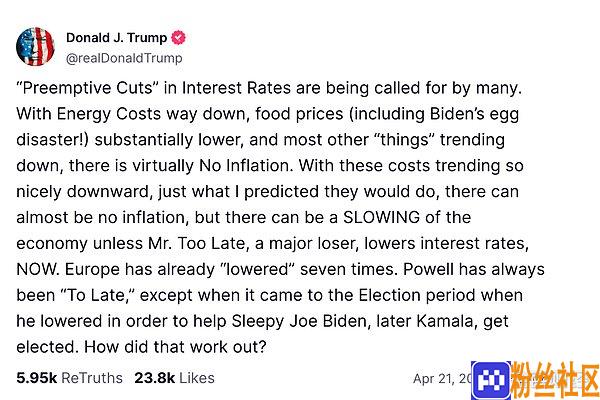The width and height of the screenshot is (600, 400).
Task: Click the quoted phrase "Preemptive Cuts"
Action: coord(88,88)
